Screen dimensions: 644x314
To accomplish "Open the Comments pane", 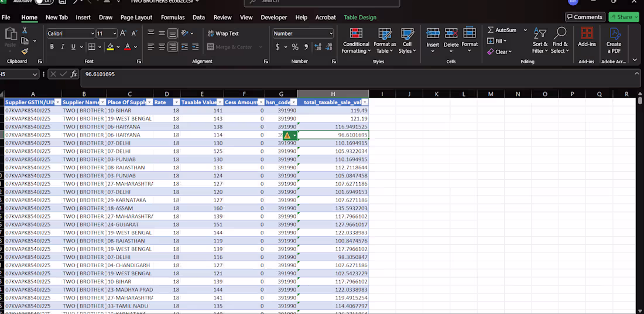I will pos(585,17).
